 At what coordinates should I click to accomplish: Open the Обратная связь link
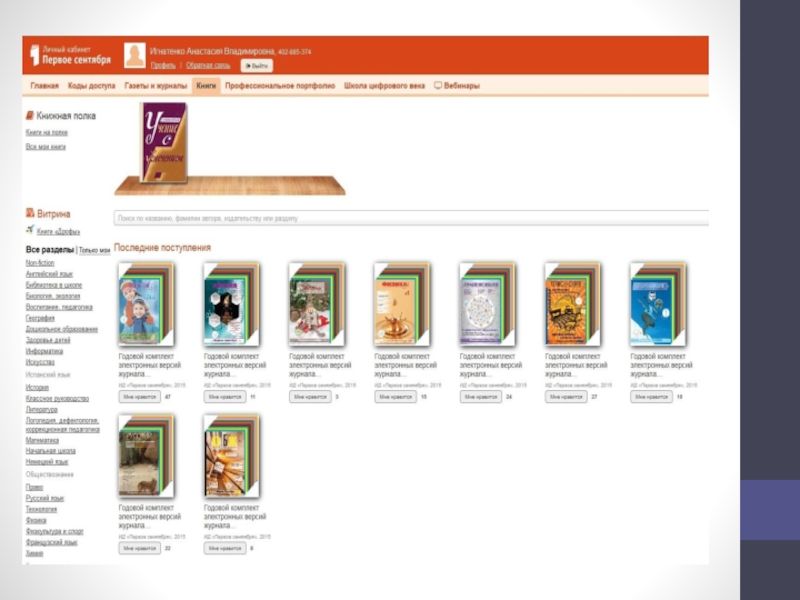tap(208, 65)
